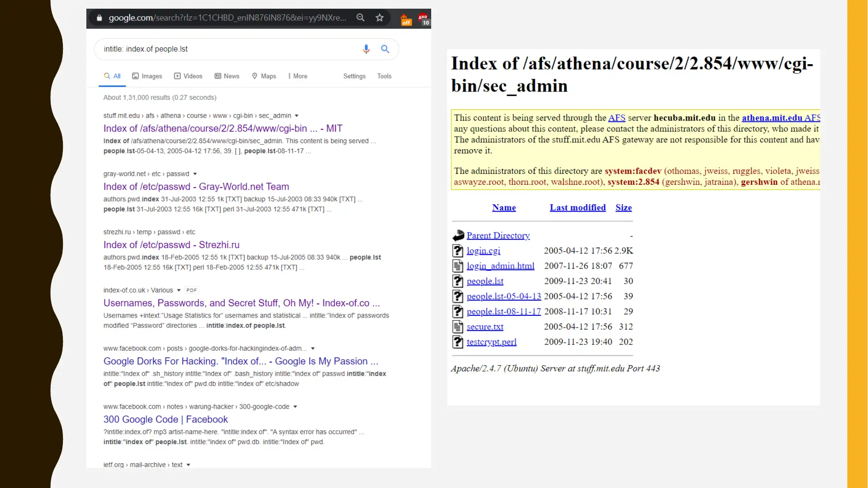Expand dropdown after google-dorks-for-hacking facebook result
Image resolution: width=868 pixels, height=488 pixels.
pyautogui.click(x=313, y=348)
